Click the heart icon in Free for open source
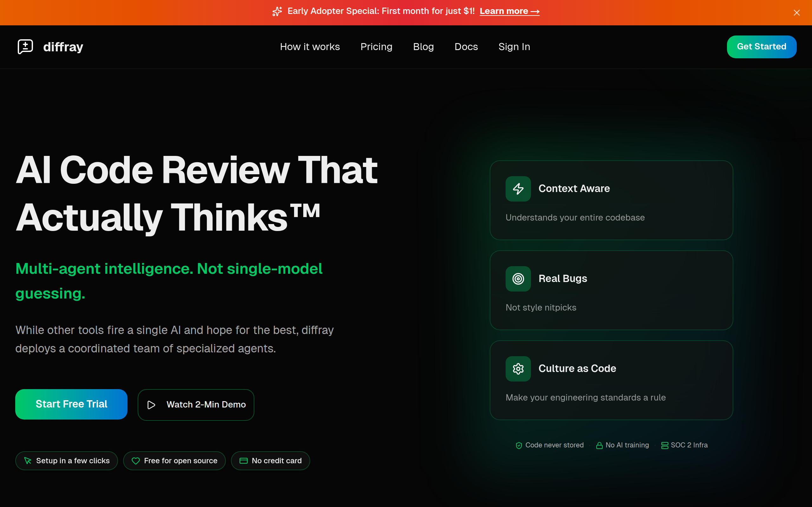 point(135,461)
